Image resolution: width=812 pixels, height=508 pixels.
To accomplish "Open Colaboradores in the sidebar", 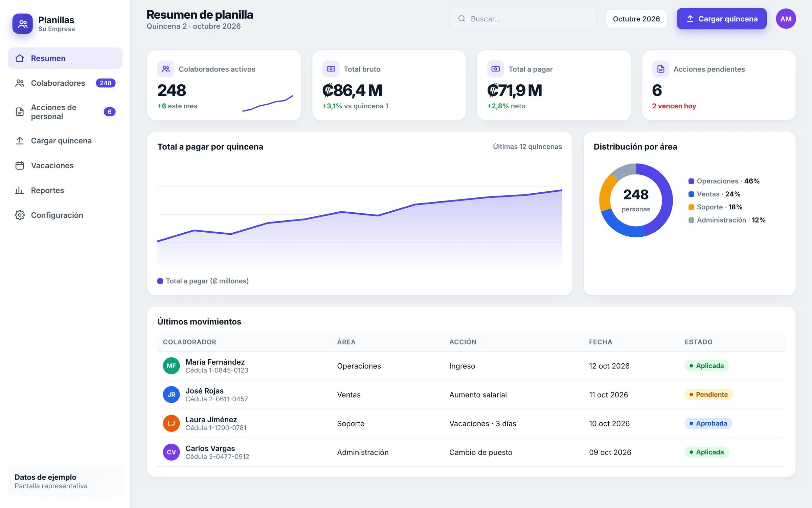I will 65,83.
